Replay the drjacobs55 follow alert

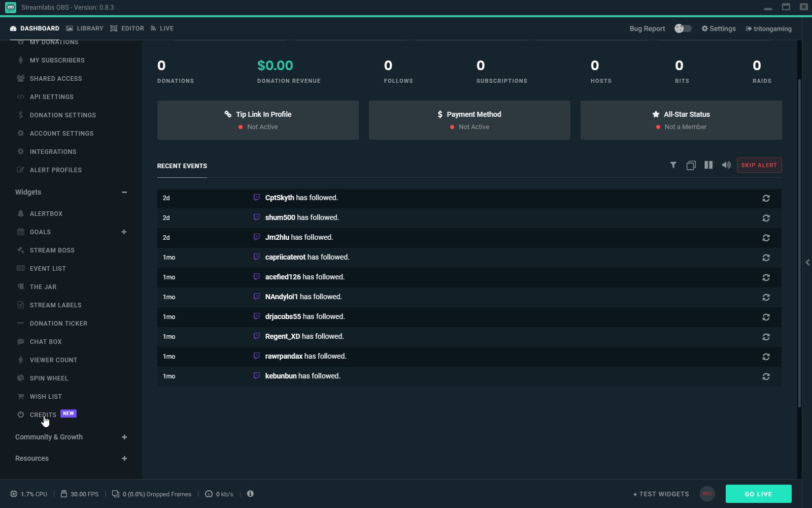pyautogui.click(x=766, y=317)
